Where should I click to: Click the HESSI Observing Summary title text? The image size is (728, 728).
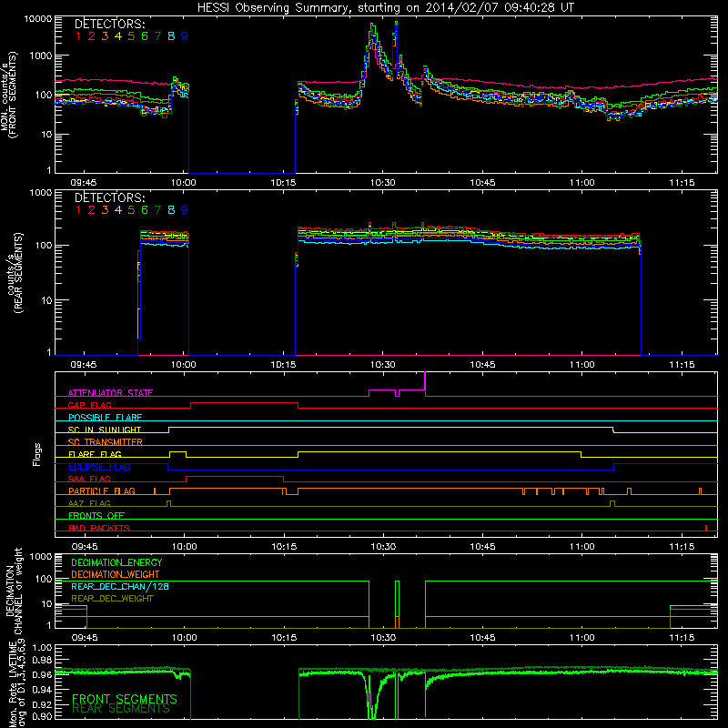[x=385, y=8]
